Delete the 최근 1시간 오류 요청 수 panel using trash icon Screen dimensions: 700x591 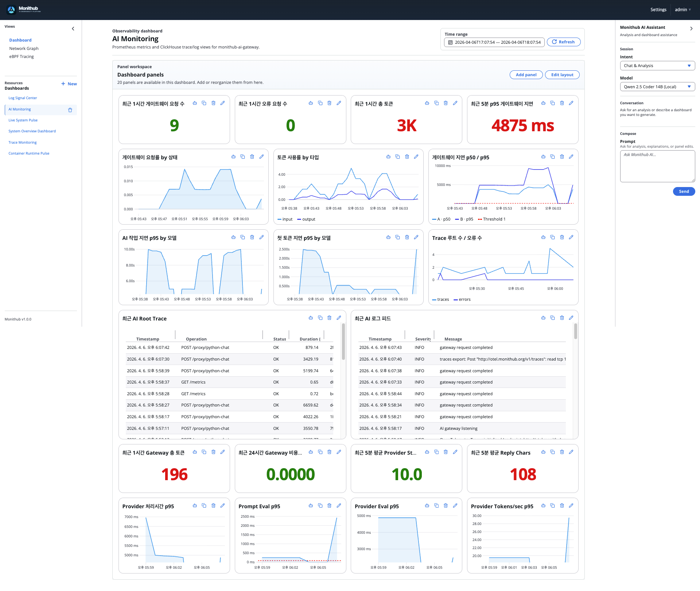[x=329, y=103]
